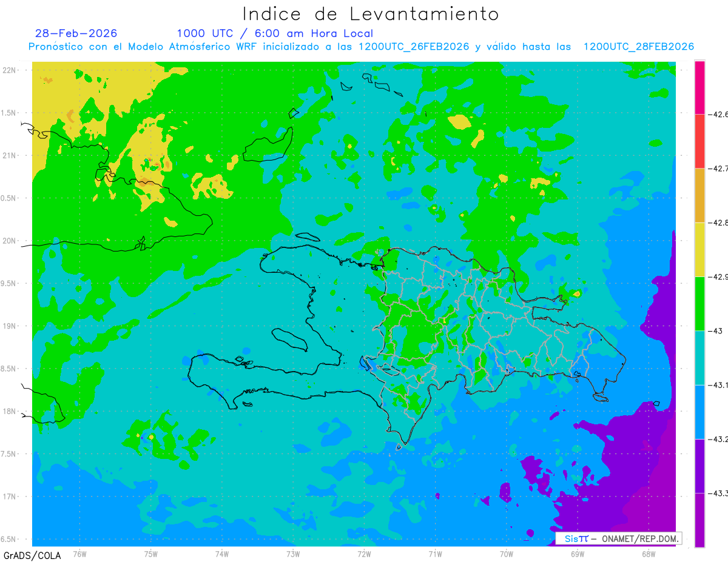
Task: Click the longitude label '69W'
Action: [578, 554]
